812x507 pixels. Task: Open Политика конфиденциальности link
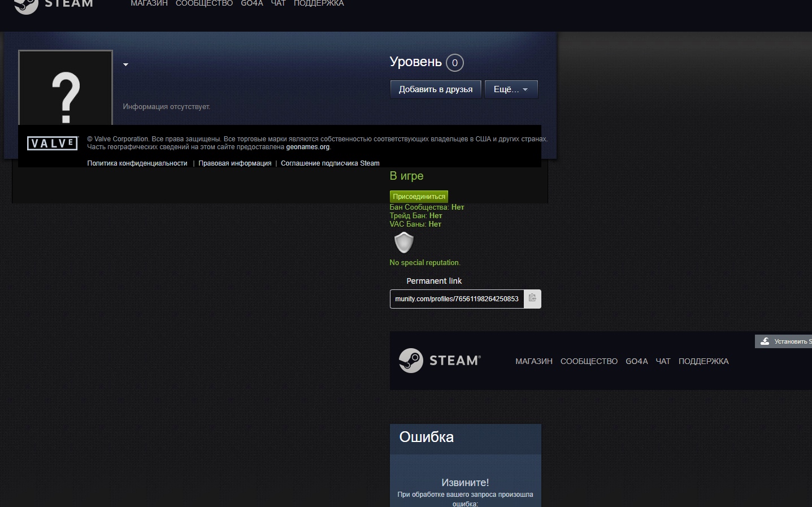(x=137, y=163)
